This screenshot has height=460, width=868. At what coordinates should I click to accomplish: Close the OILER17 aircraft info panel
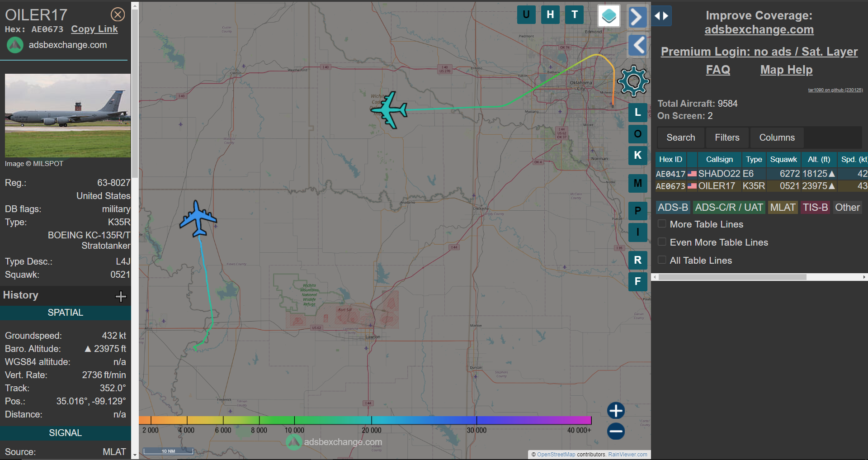coord(118,14)
